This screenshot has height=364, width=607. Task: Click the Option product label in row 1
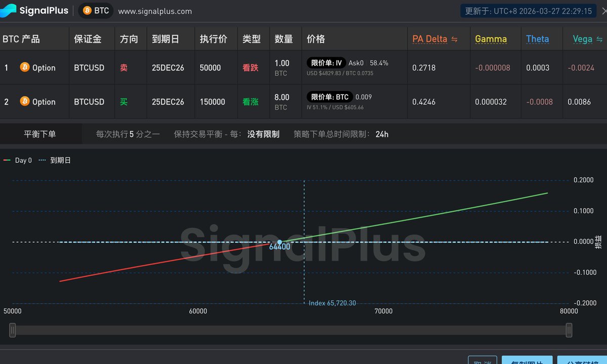(x=44, y=68)
